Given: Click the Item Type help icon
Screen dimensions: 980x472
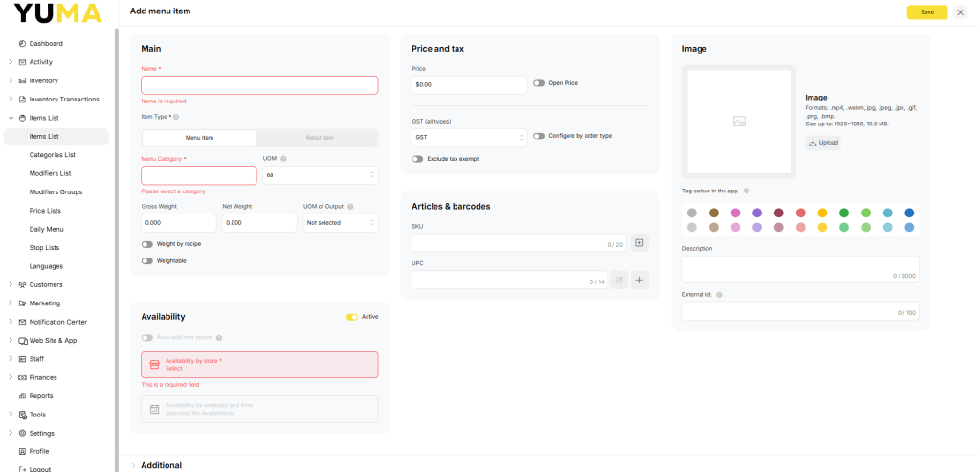Looking at the screenshot, I should click(176, 117).
